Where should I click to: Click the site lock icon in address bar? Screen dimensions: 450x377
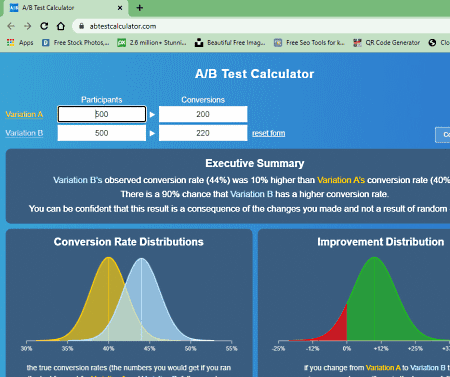(x=81, y=26)
